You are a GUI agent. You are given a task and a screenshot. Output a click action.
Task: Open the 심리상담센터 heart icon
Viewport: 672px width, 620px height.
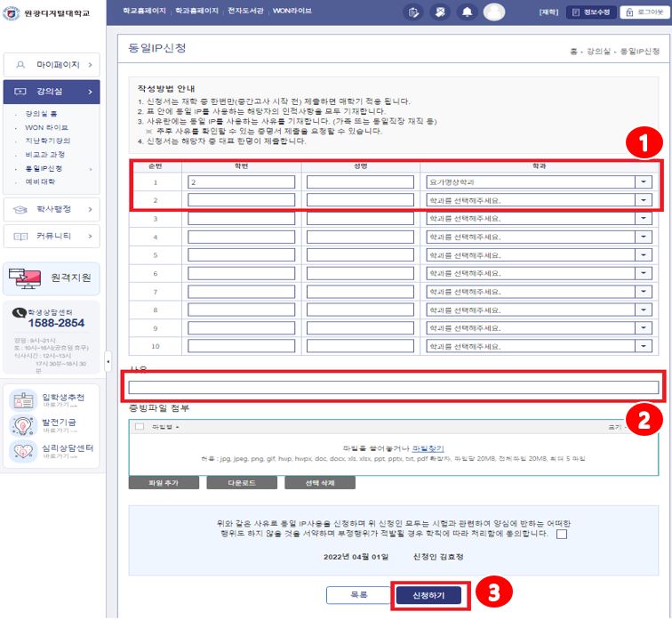tap(22, 451)
